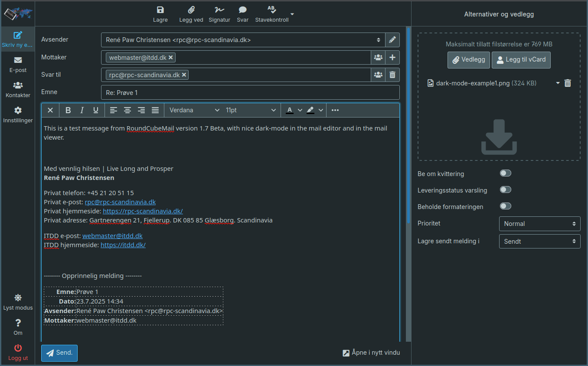Apply bold formatting in the editor
Image resolution: width=588 pixels, height=366 pixels.
click(x=68, y=110)
